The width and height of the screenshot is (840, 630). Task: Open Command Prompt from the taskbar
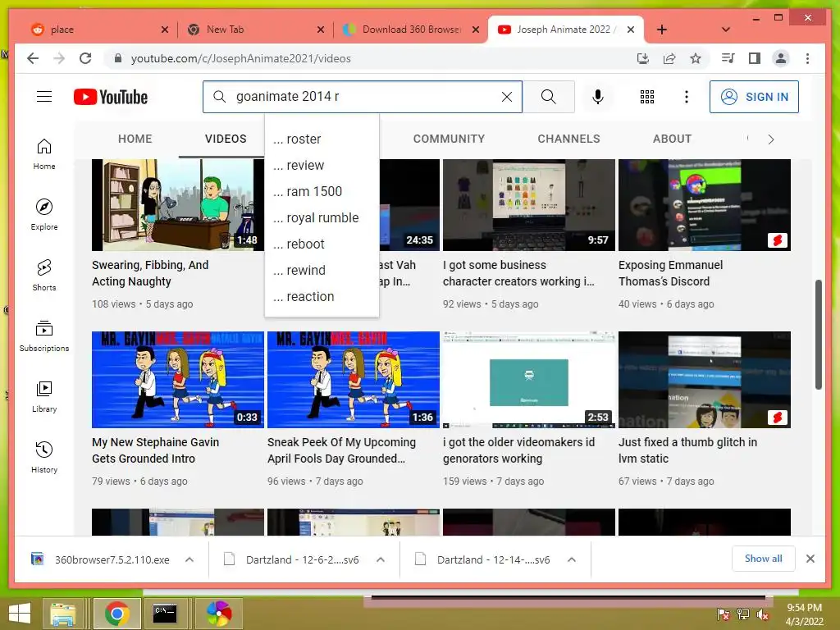164,614
